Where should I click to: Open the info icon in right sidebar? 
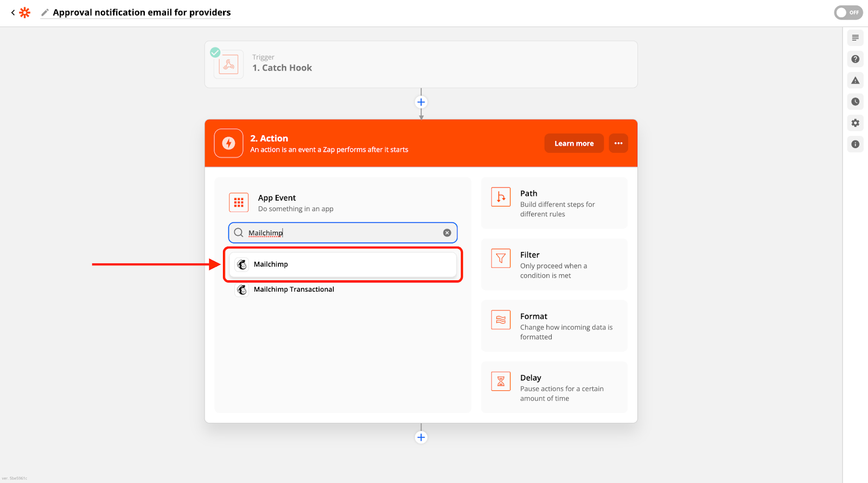click(856, 144)
